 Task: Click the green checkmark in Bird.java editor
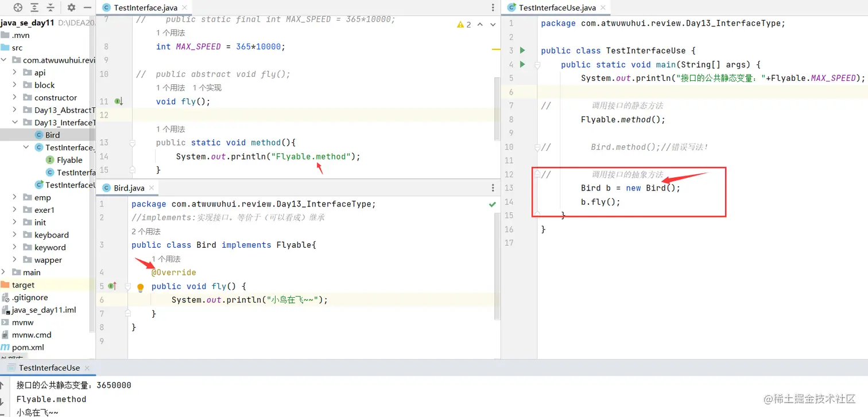pos(493,204)
